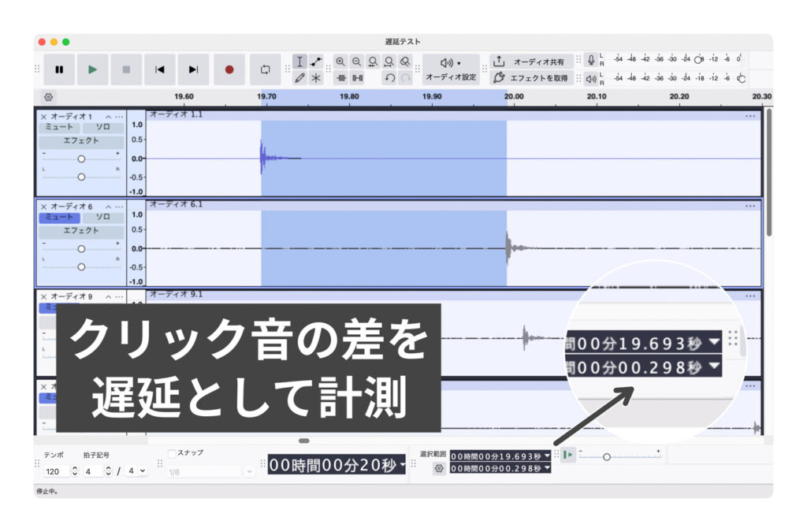Open the selection time format dropdown arrow
Screen dimensions: 807x532
[x=546, y=456]
